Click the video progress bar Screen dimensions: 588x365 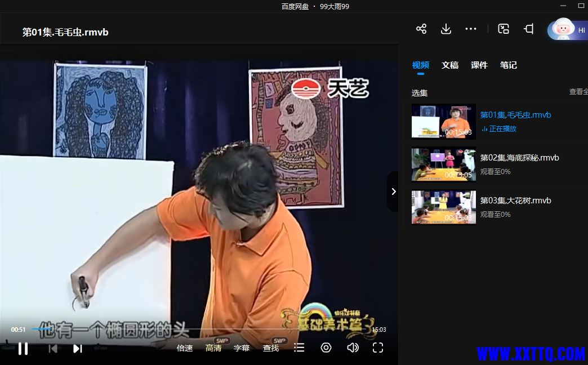(199, 329)
